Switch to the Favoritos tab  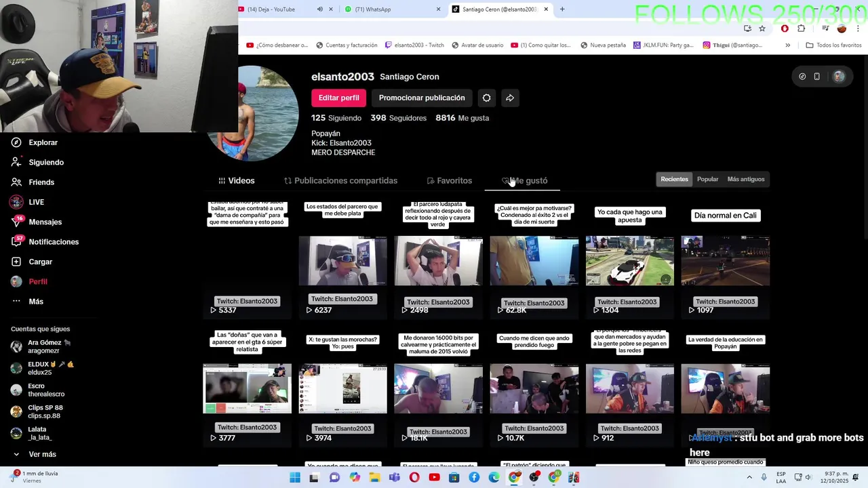449,181
